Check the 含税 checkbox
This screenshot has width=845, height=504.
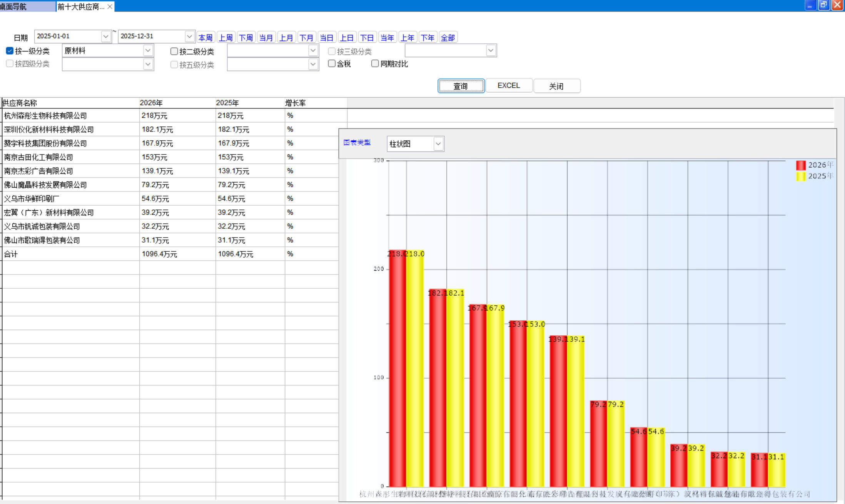coord(332,63)
